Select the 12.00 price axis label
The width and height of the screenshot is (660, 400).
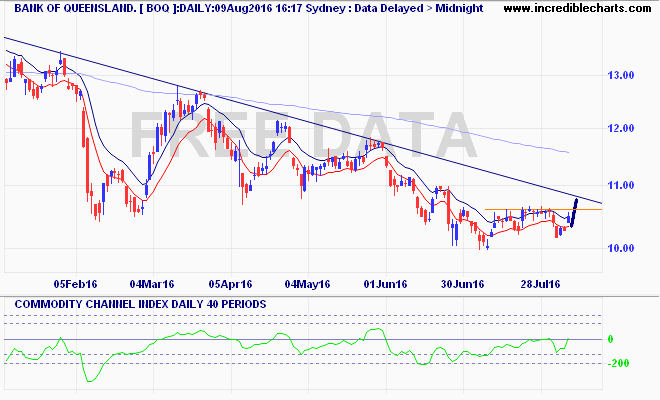point(620,128)
